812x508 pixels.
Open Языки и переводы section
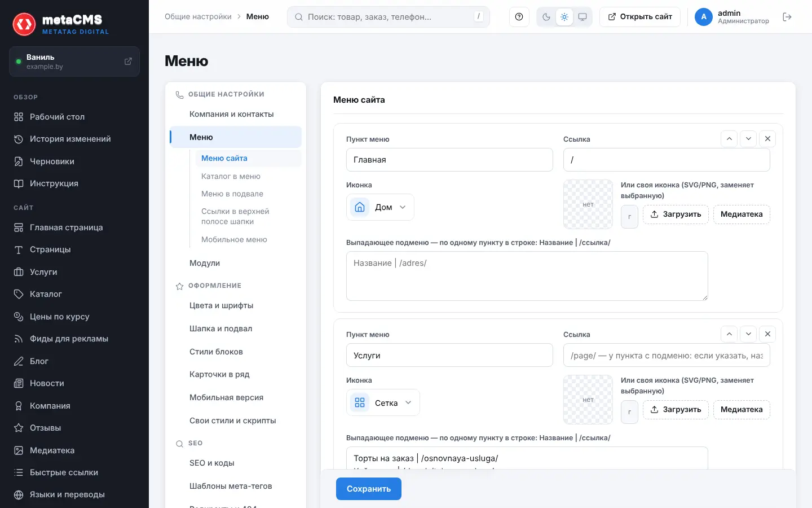coord(74,494)
